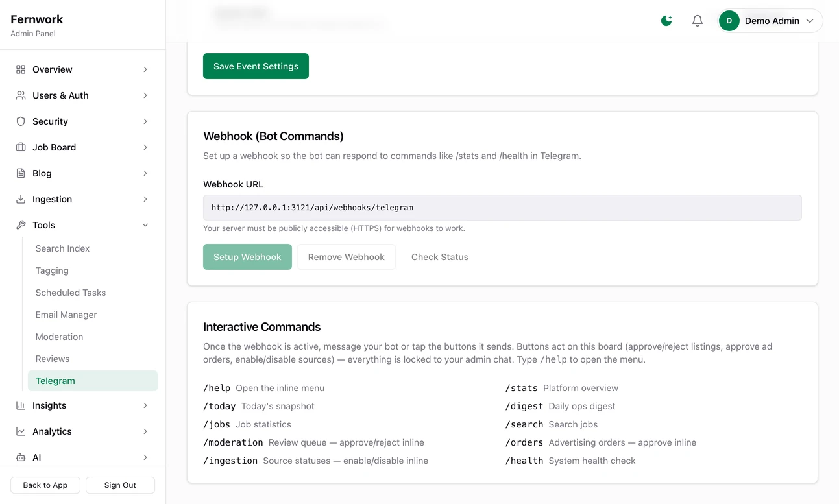Screen dimensions: 839x504
Task: Expand the Security chevron
Action: [145, 121]
